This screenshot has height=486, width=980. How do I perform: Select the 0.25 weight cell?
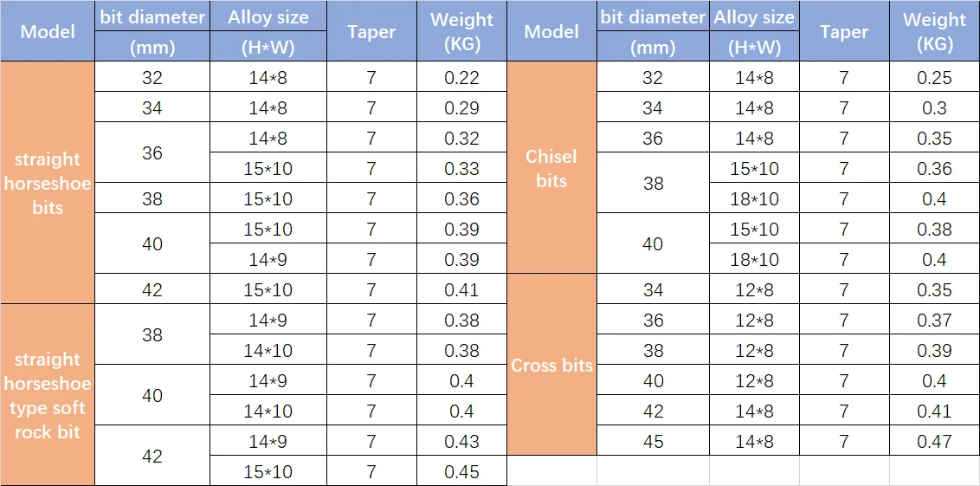tap(934, 78)
